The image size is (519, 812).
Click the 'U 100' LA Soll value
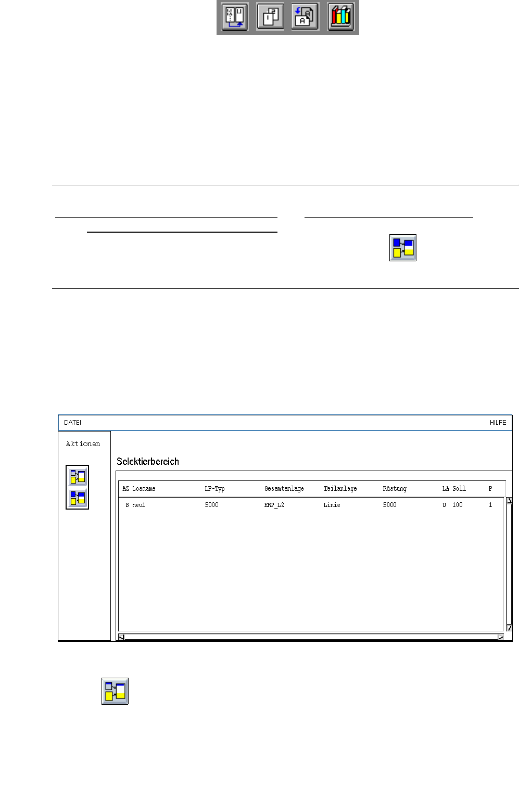click(452, 505)
